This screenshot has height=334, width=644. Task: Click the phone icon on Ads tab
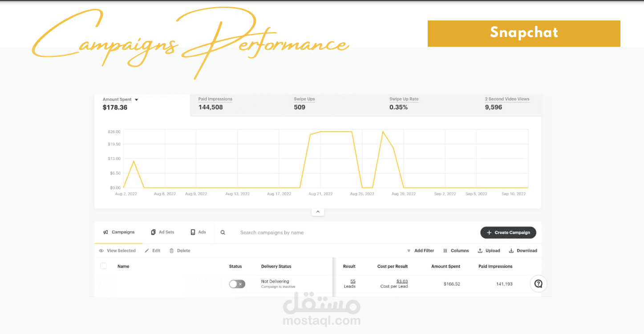tap(193, 232)
